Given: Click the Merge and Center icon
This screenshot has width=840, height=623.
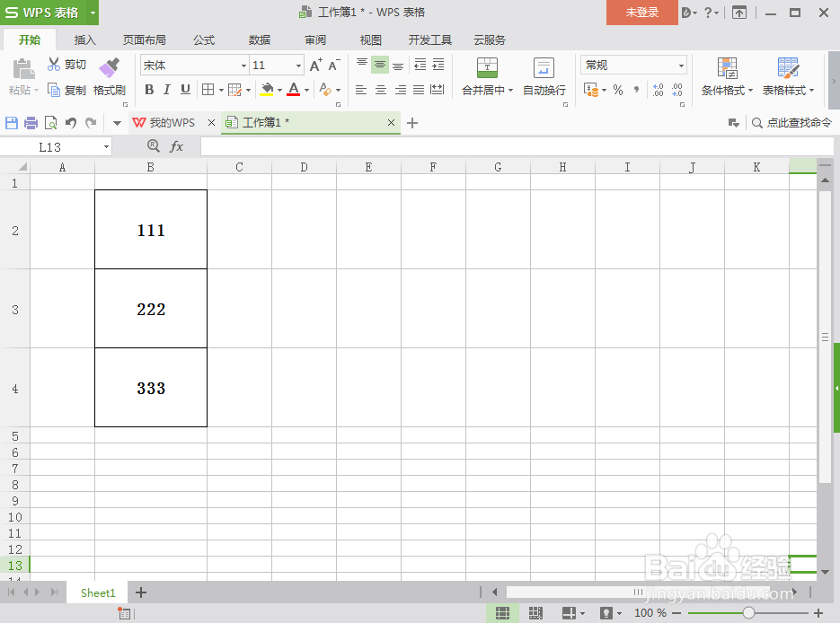Looking at the screenshot, I should point(487,68).
